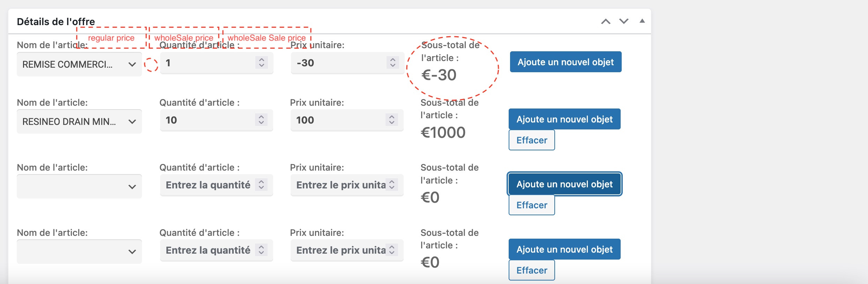Focus the fourth row Entrez le prix unitaire field

[347, 250]
